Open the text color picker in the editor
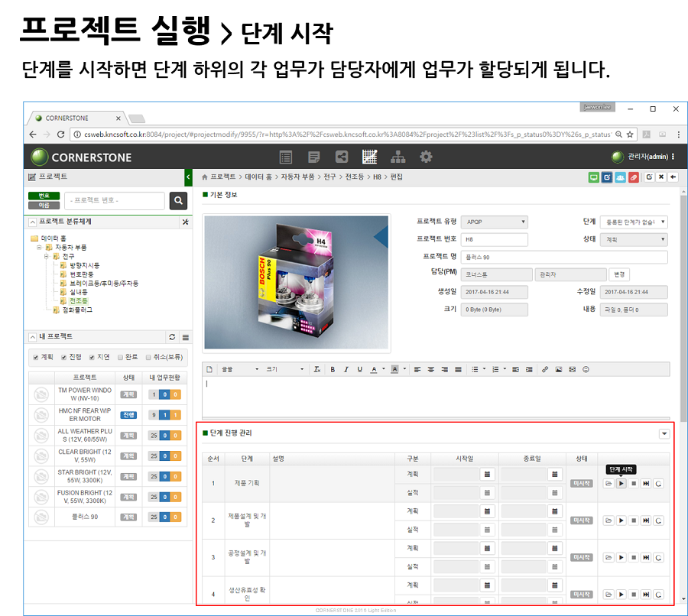688x616 pixels. tap(376, 369)
